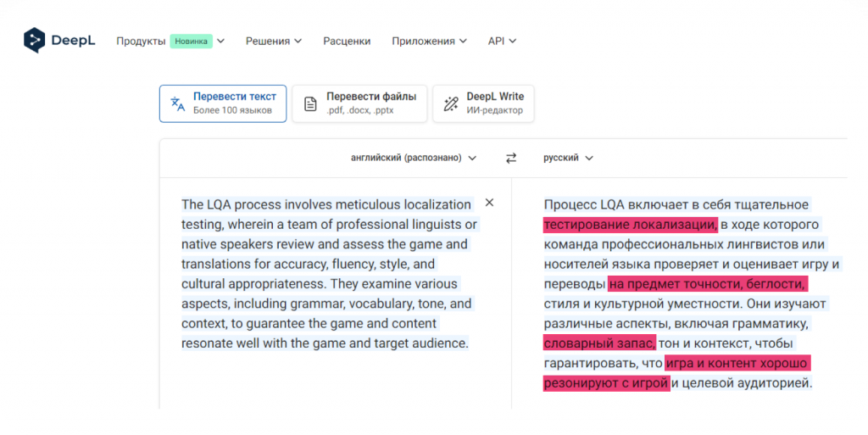The width and height of the screenshot is (868, 435).
Task: Go to Расценки pricing page
Action: (347, 41)
